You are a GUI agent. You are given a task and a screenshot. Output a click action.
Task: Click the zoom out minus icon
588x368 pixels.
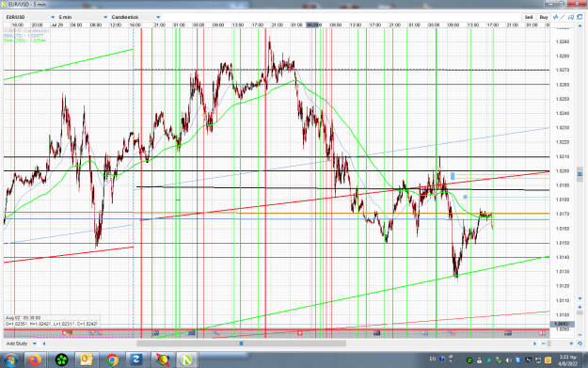click(x=544, y=344)
